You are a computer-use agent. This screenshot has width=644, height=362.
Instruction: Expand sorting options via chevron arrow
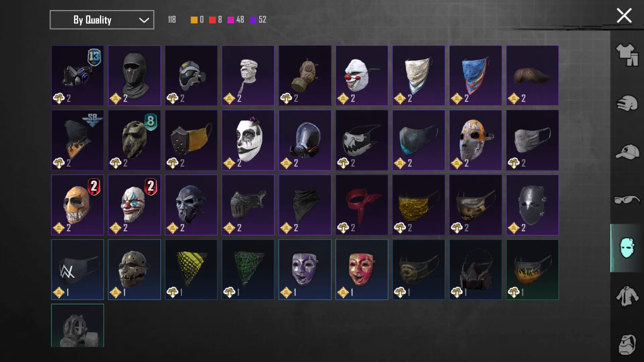pyautogui.click(x=144, y=20)
